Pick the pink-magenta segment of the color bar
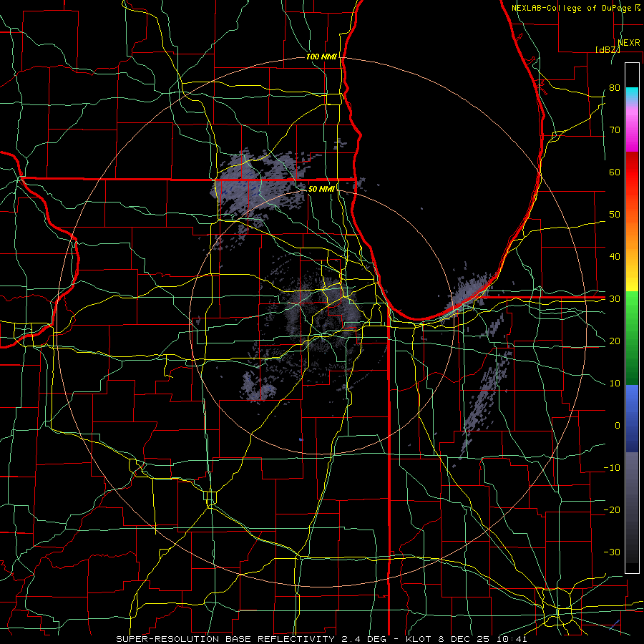The width and height of the screenshot is (644, 644). click(632, 127)
